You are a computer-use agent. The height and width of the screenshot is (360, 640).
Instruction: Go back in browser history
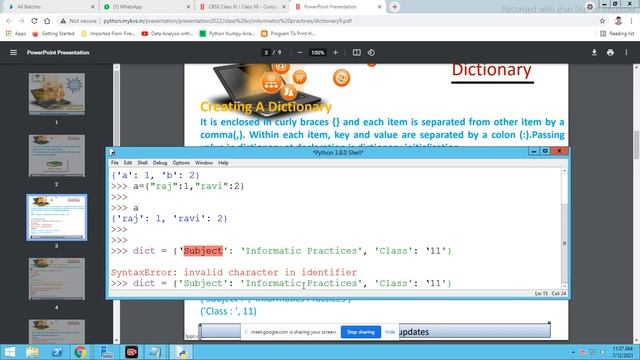click(9, 21)
